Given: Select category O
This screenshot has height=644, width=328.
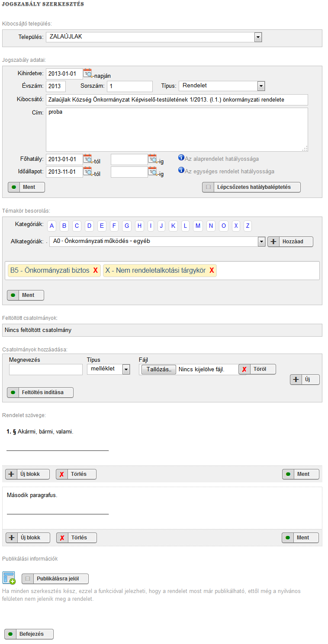Looking at the screenshot, I should click(223, 226).
